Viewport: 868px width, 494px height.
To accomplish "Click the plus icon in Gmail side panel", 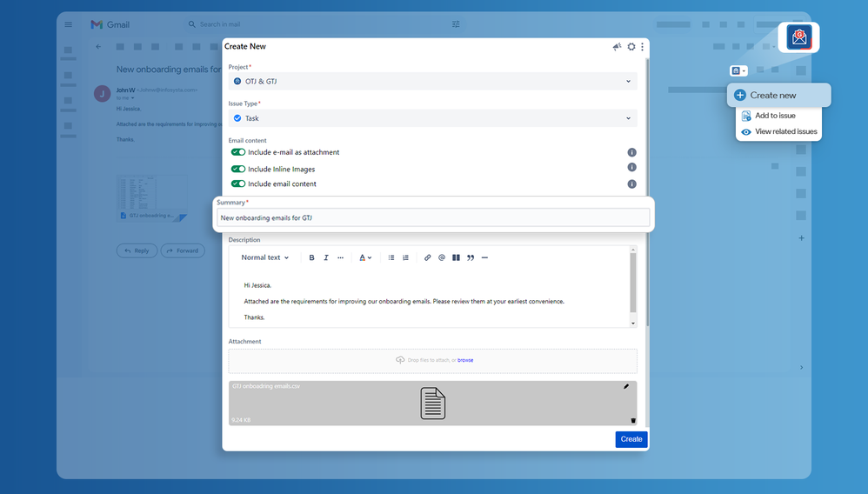I will click(801, 238).
